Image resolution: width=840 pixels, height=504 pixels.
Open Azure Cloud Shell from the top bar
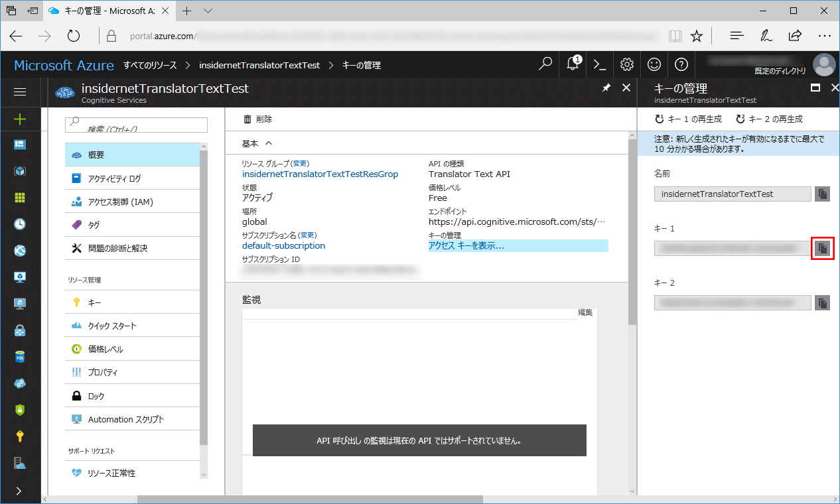click(x=599, y=64)
